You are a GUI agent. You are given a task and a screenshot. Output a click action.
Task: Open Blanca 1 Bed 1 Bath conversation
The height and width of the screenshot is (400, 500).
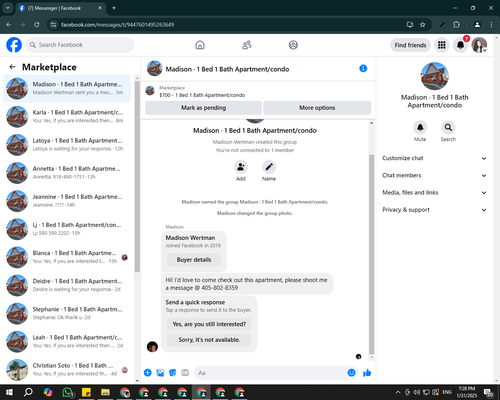[x=67, y=257]
